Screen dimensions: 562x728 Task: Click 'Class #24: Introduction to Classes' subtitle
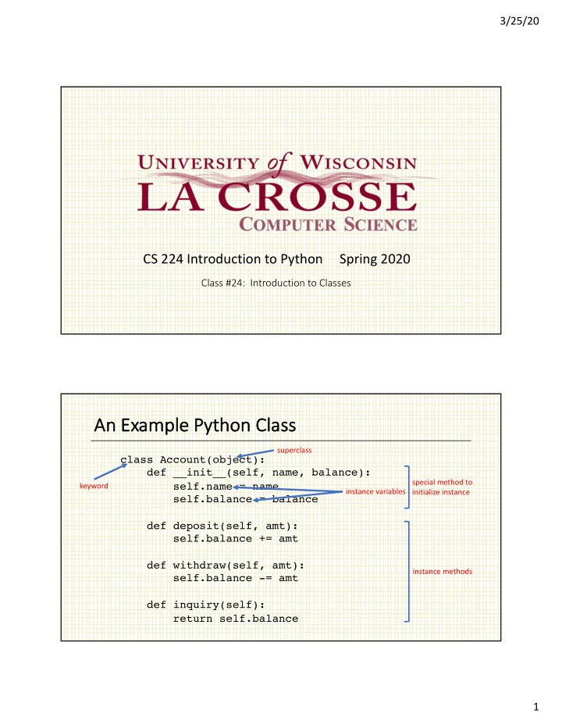pyautogui.click(x=276, y=283)
